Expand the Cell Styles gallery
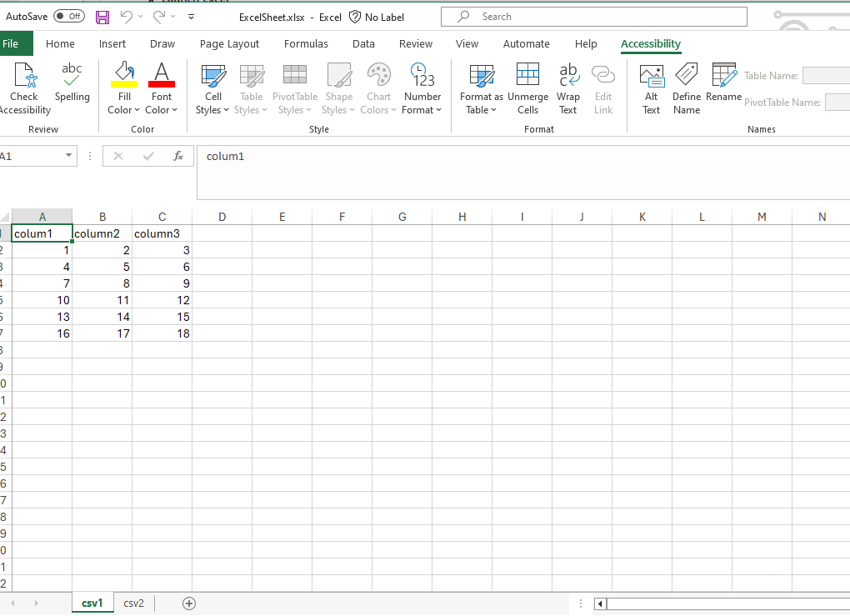This screenshot has width=850, height=616. click(212, 88)
